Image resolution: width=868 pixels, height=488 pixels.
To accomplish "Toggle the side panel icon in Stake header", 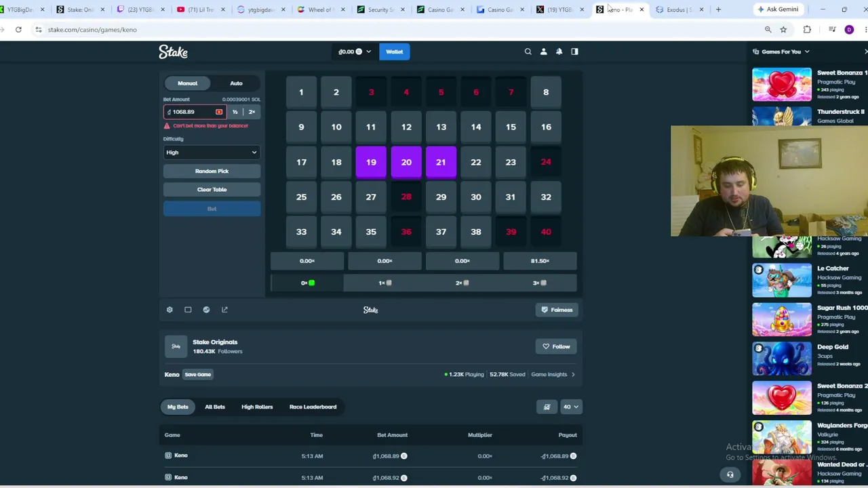I will pyautogui.click(x=574, y=52).
